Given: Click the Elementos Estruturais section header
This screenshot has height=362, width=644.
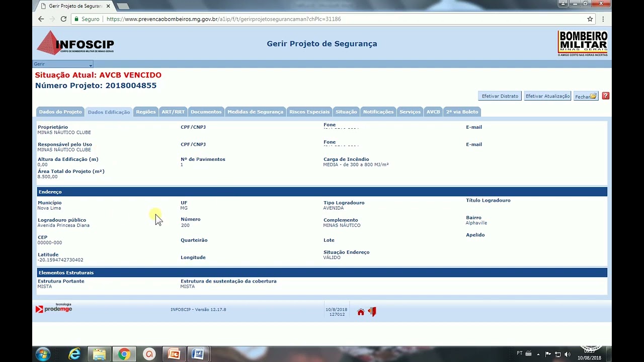Looking at the screenshot, I should click(322, 273).
